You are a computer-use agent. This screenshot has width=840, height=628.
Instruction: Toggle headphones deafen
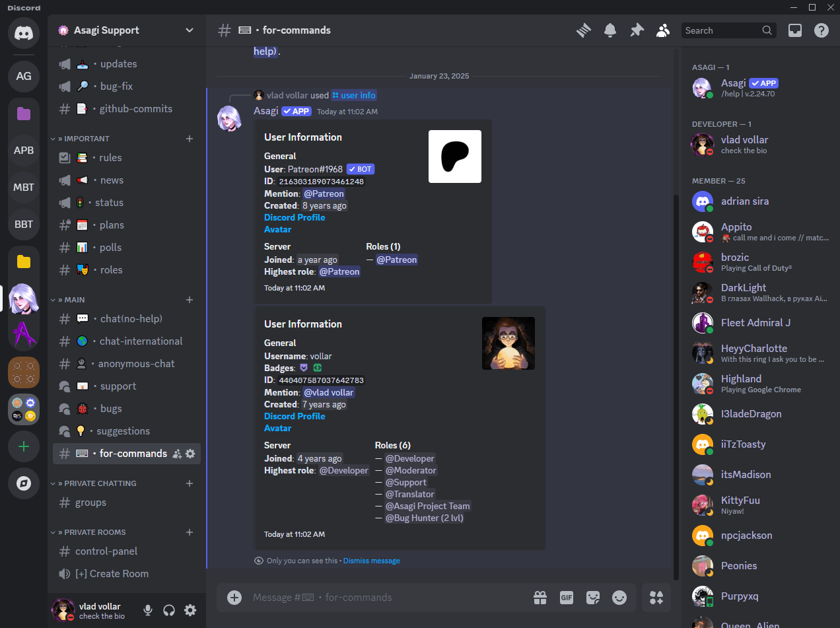pos(169,610)
